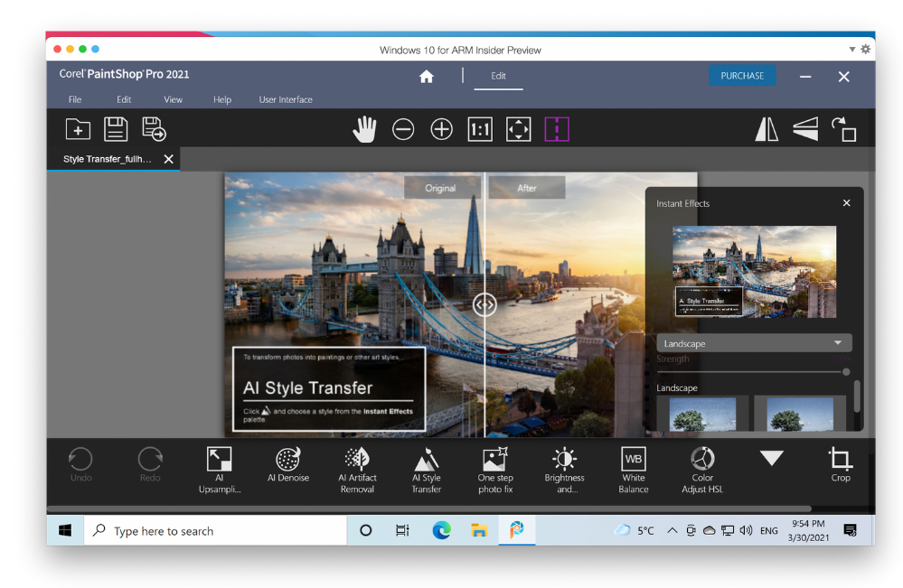
Task: Select the Pan hand tool
Action: pos(364,130)
